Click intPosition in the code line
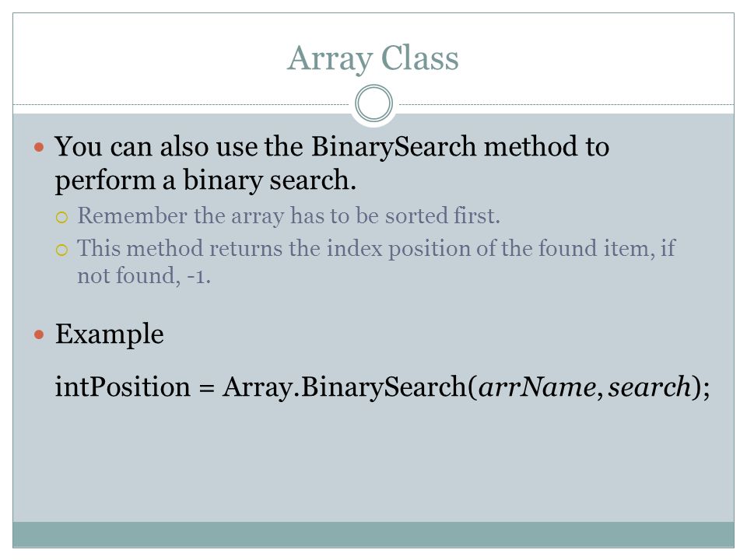747x560 pixels. coord(122,387)
